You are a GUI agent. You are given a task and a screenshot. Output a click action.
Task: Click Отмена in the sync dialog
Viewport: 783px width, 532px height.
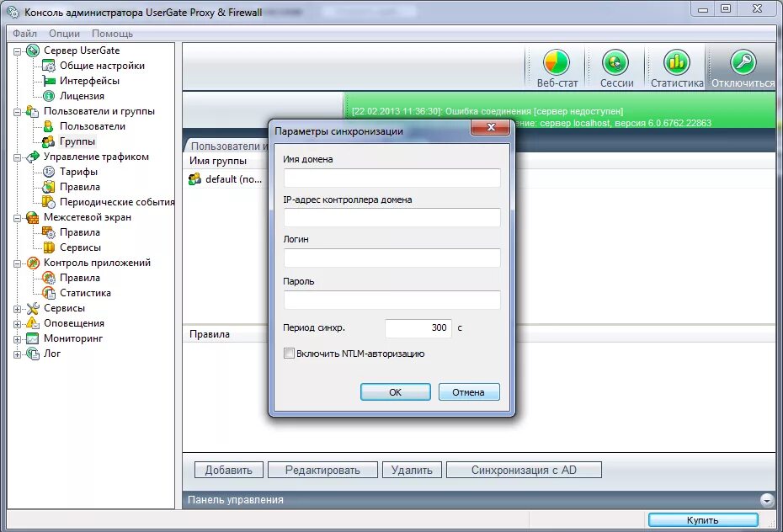[468, 392]
